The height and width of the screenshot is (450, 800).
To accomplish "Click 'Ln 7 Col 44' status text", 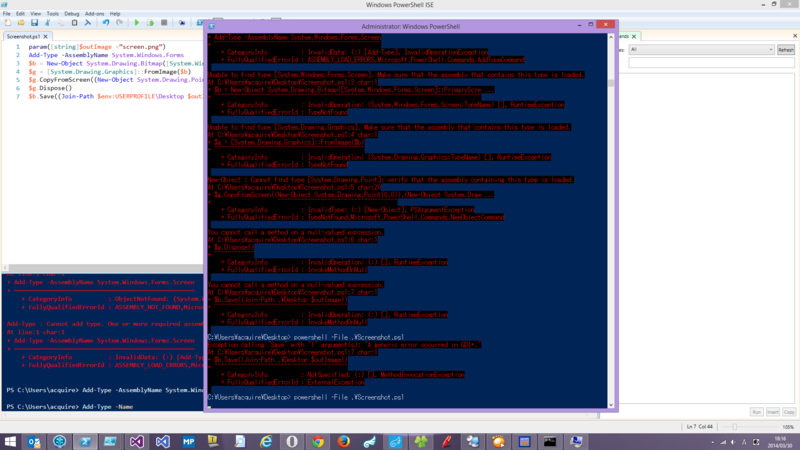I will 699,427.
